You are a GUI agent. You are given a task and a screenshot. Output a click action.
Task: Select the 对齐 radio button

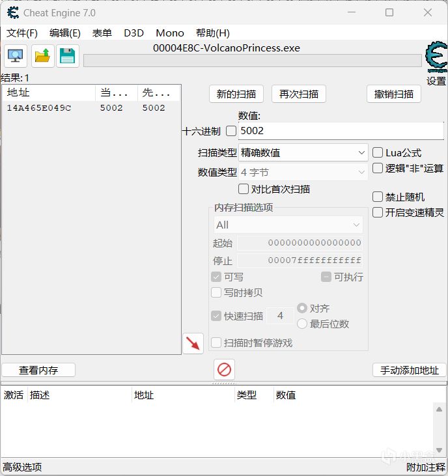[302, 308]
